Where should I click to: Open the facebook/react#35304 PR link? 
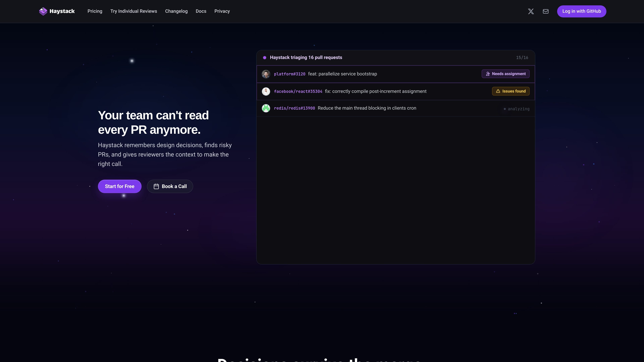coord(298,92)
